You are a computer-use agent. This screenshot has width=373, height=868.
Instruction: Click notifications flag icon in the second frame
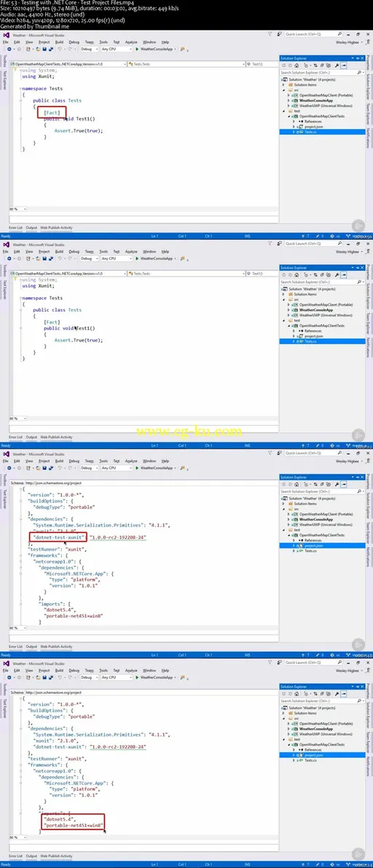pos(270,243)
